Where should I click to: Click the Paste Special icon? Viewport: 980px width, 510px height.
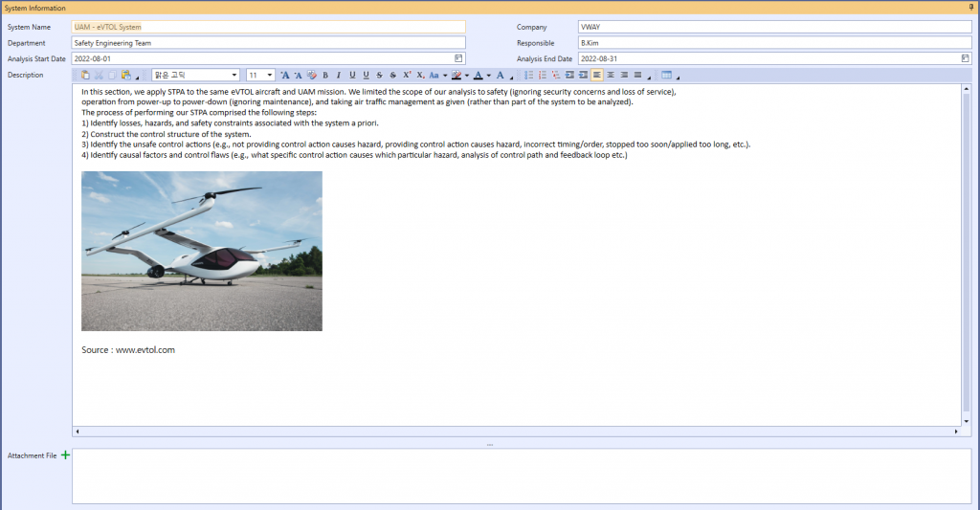click(x=126, y=75)
